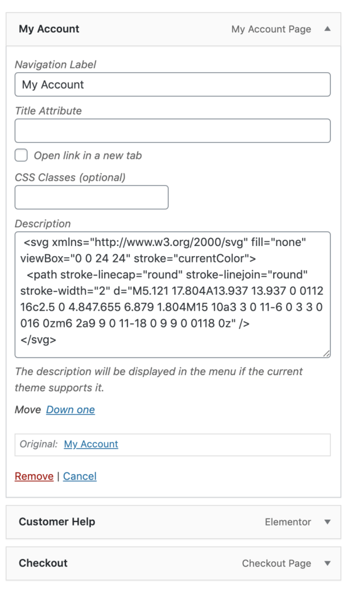This screenshot has height=600, width=364.
Task: Select the Customer Help menu item header
Action: click(57, 522)
